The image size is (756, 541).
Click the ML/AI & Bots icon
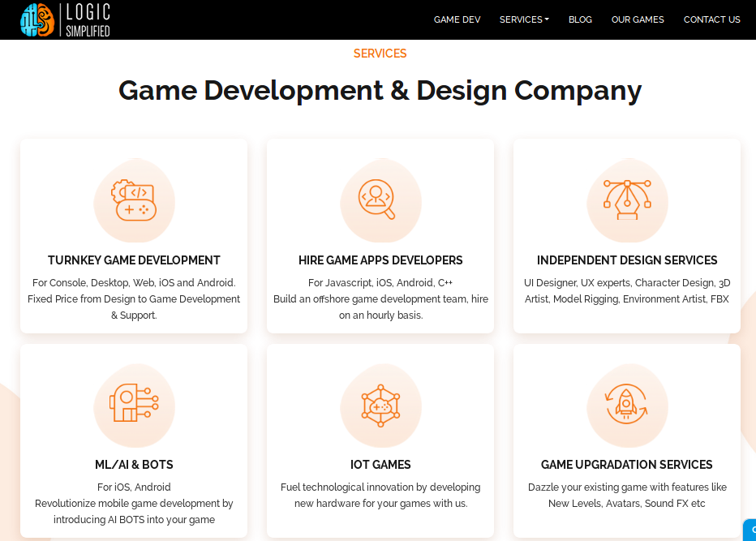(x=134, y=404)
